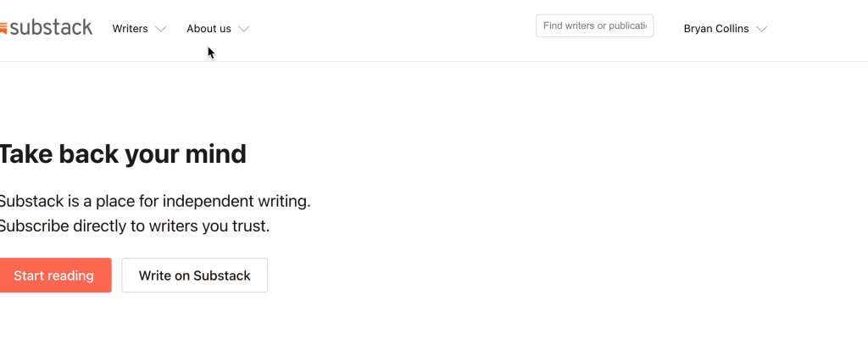
Task: Click the Write on Substack button
Action: click(x=194, y=276)
